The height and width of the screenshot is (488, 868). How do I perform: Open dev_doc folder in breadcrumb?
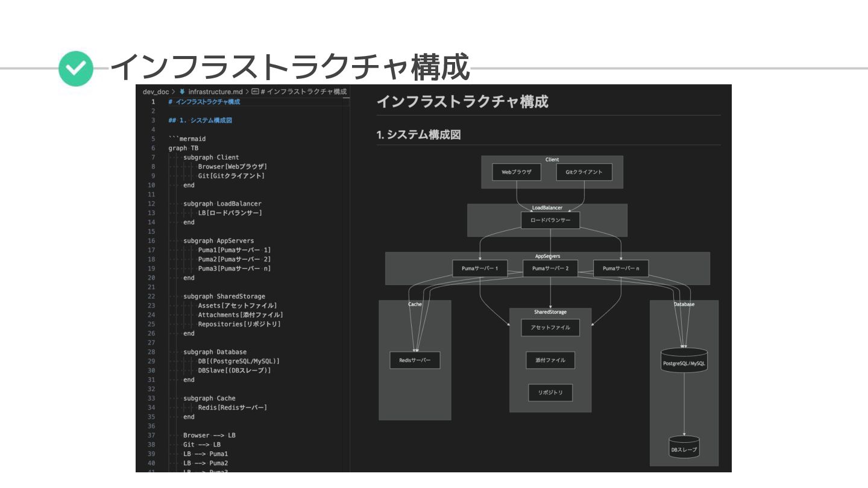tap(156, 92)
